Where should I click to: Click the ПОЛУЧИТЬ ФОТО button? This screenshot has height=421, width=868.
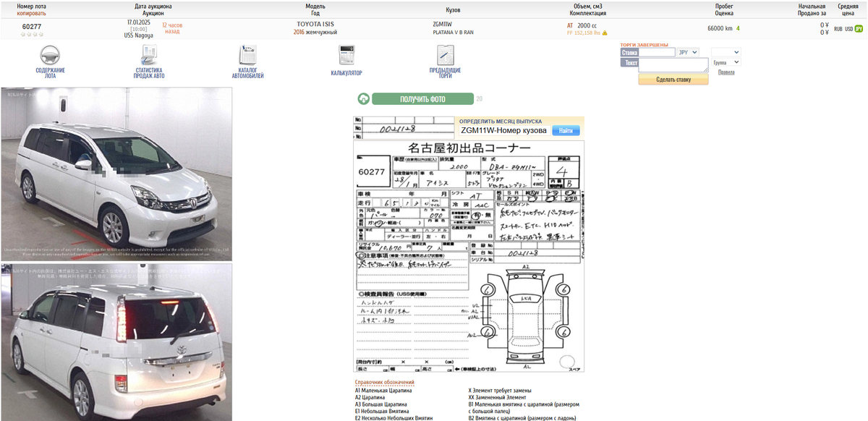(x=422, y=99)
